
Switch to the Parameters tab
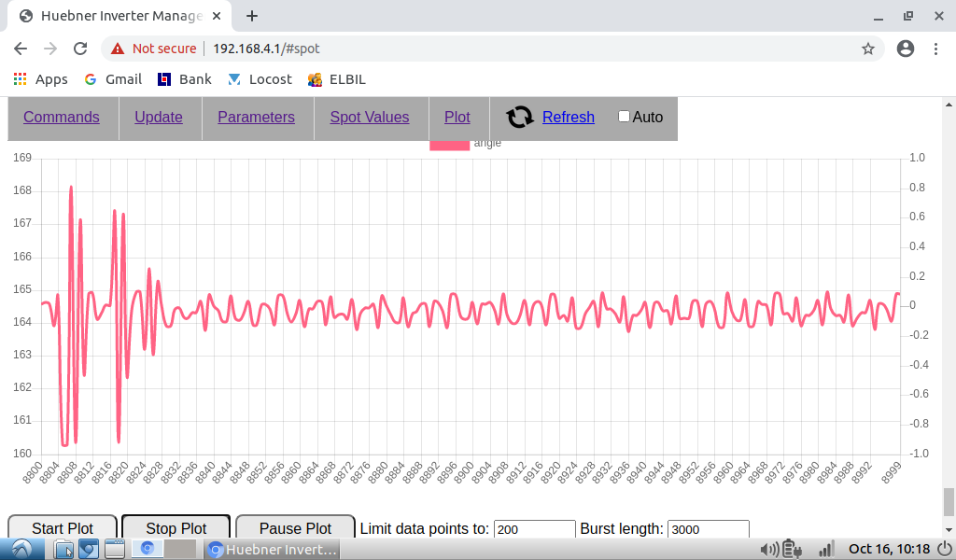pyautogui.click(x=256, y=117)
